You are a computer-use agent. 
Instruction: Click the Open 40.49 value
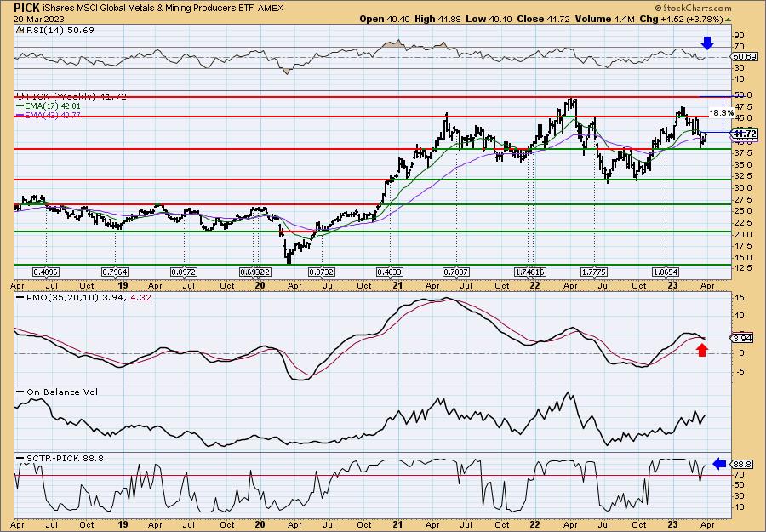click(x=385, y=19)
